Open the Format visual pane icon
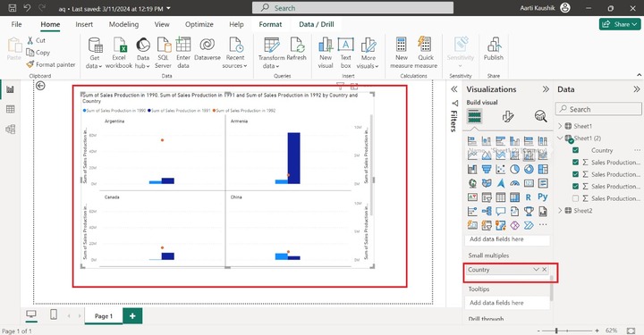Screen dimensions: 644x335 (x=508, y=116)
